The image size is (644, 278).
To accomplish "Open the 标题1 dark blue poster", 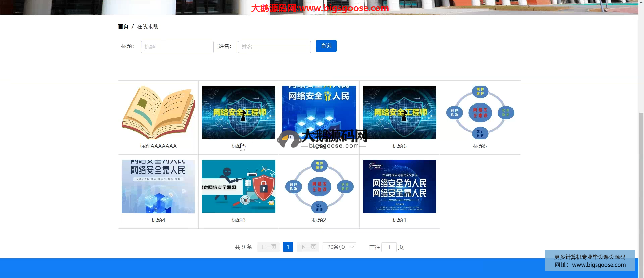I will click(x=399, y=186).
